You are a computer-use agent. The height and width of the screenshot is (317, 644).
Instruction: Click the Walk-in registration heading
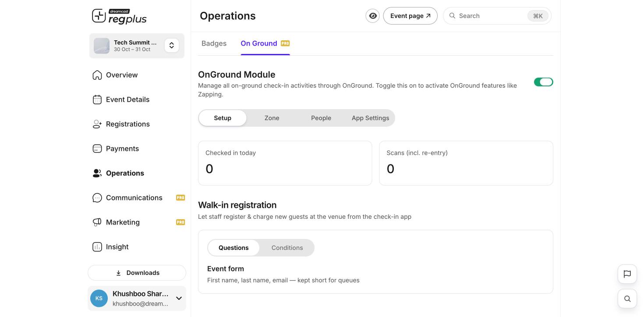[x=237, y=205]
